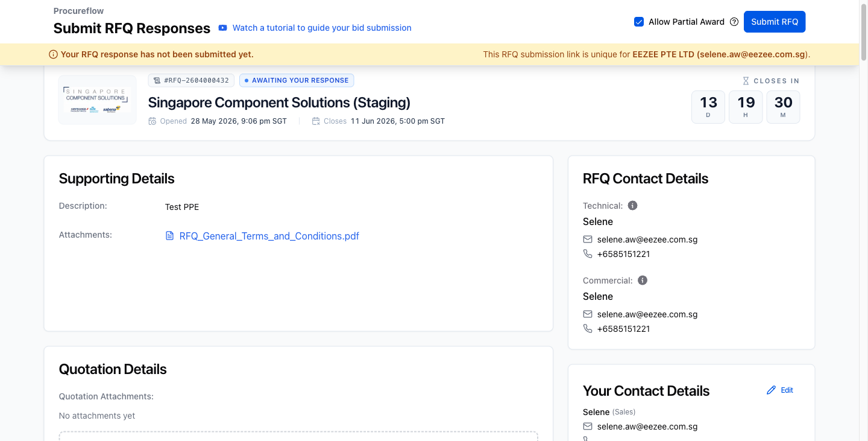Click the Technical contact phone icon
Screen dimensions: 868x441
tap(588, 254)
